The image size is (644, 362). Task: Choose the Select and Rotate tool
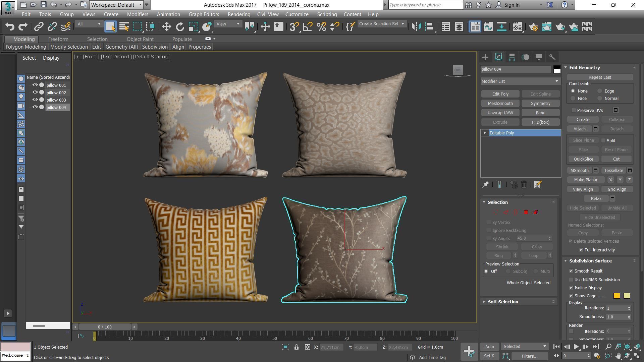click(180, 26)
